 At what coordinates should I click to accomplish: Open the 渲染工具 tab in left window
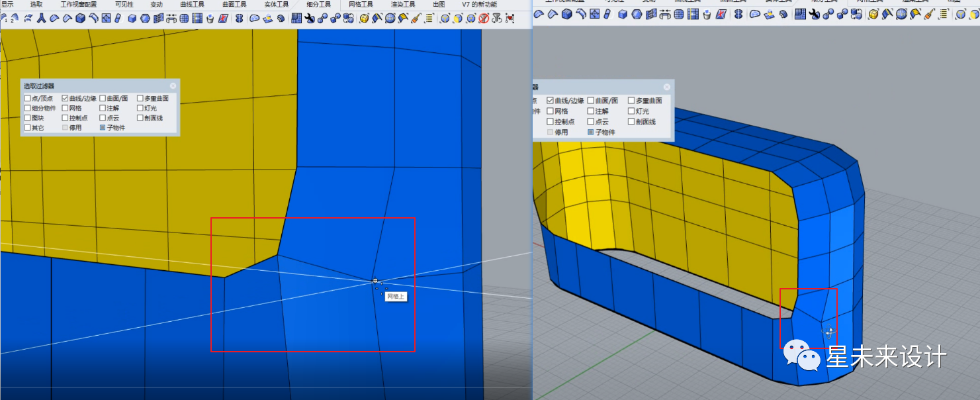pos(403,5)
